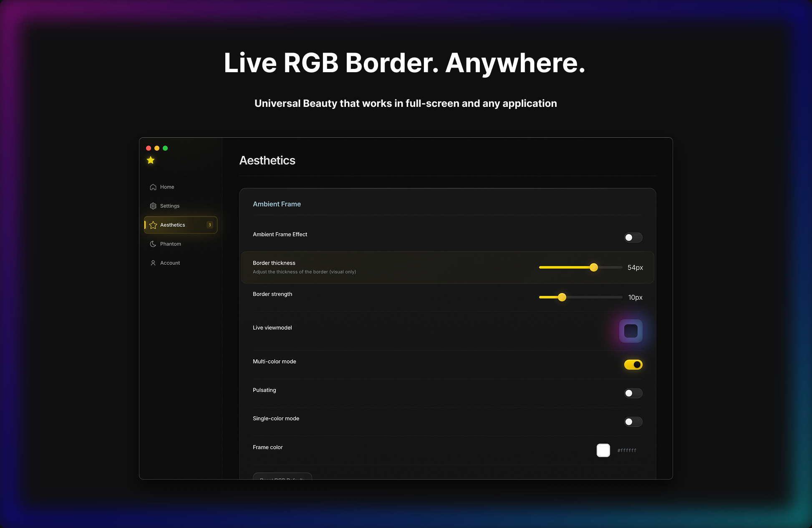Open the white Frame color swatch
This screenshot has height=528, width=812.
[x=603, y=450]
